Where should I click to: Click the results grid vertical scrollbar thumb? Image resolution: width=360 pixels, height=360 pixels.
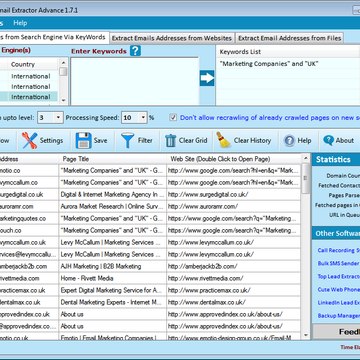click(305, 179)
